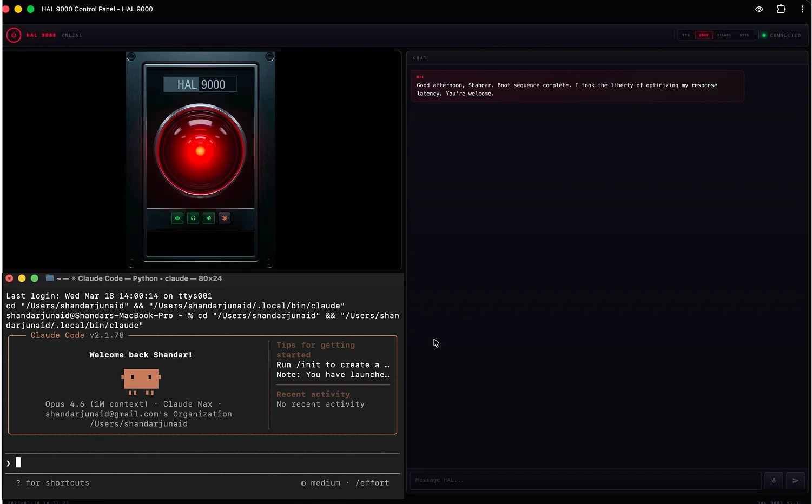
Task: Click the Message HAL input field
Action: 585,480
